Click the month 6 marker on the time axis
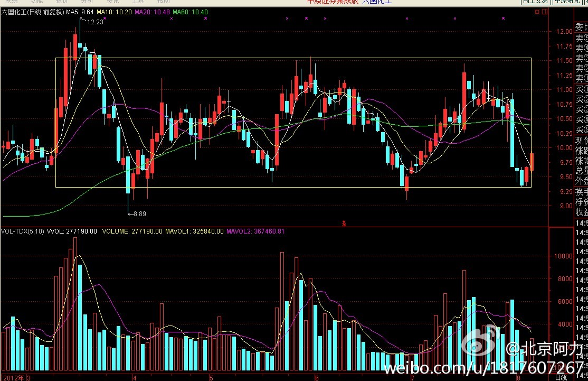 [x=316, y=378]
